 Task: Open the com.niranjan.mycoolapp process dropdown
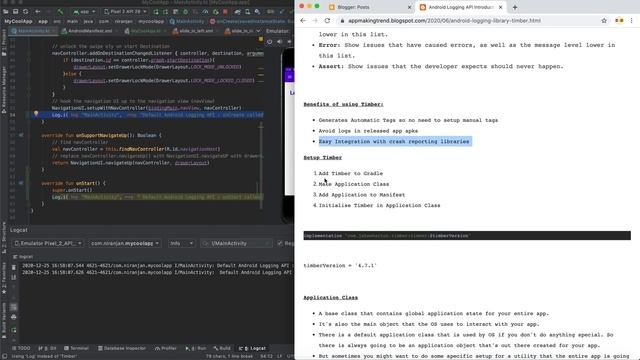tap(125, 243)
